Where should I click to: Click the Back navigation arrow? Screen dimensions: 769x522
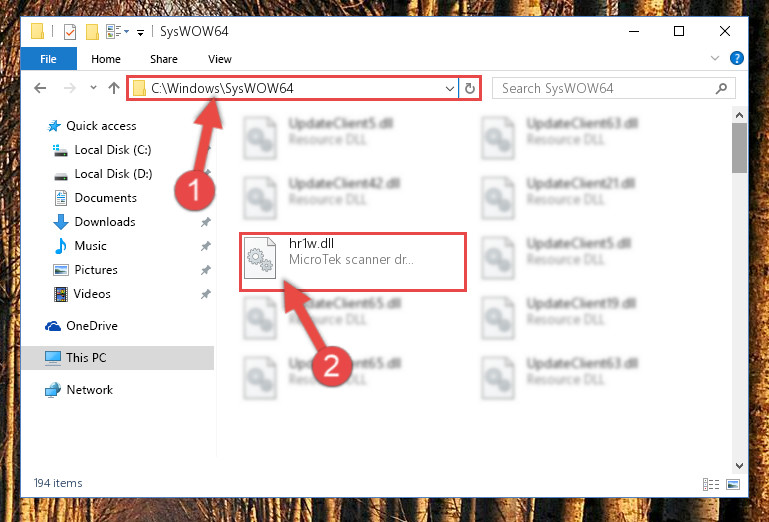(40, 88)
